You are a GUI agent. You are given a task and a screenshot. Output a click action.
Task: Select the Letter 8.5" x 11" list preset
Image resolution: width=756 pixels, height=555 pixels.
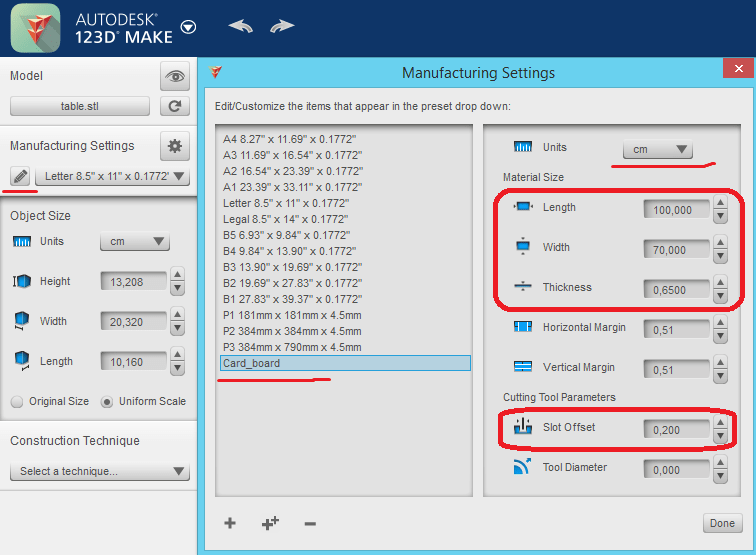[286, 203]
